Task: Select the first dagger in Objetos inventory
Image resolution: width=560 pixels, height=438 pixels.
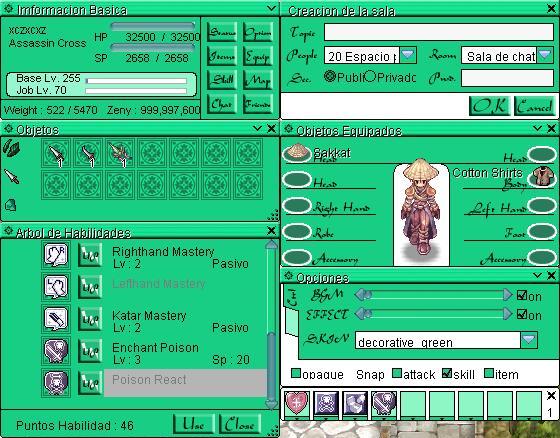Action: pos(56,154)
